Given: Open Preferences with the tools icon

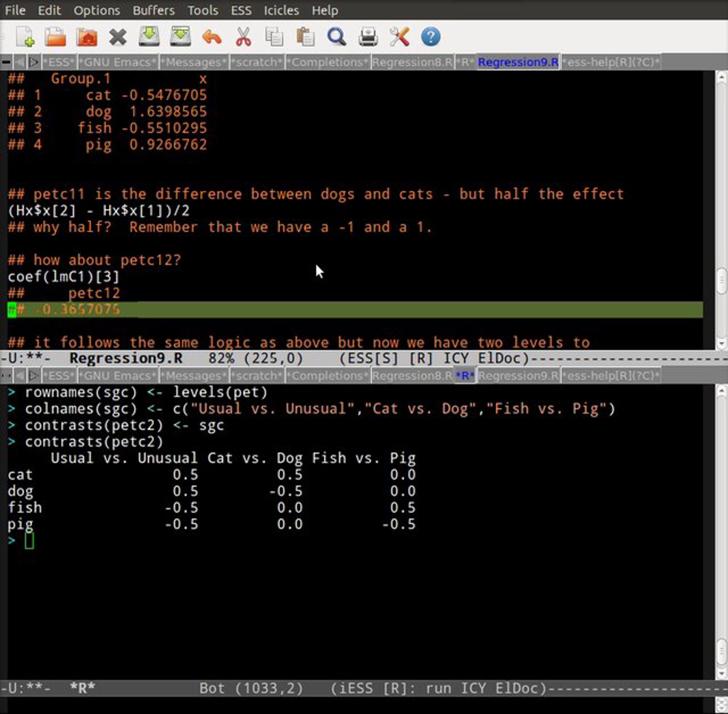Looking at the screenshot, I should coord(399,37).
